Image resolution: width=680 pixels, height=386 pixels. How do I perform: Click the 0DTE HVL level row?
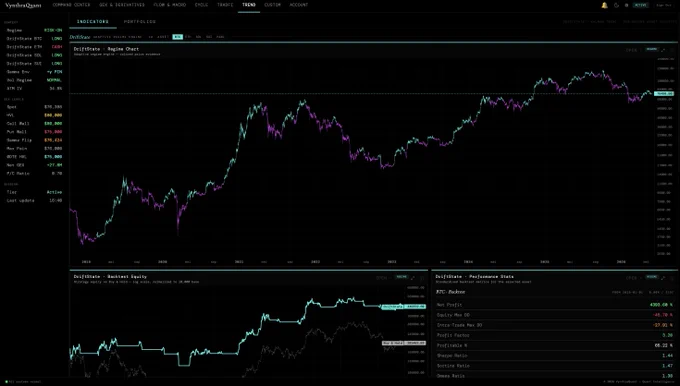pyautogui.click(x=34, y=157)
